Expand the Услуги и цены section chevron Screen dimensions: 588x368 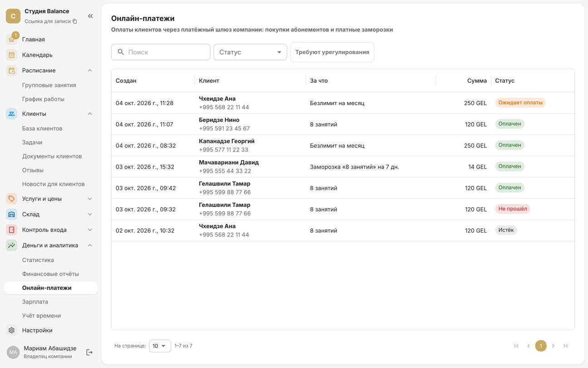[90, 199]
